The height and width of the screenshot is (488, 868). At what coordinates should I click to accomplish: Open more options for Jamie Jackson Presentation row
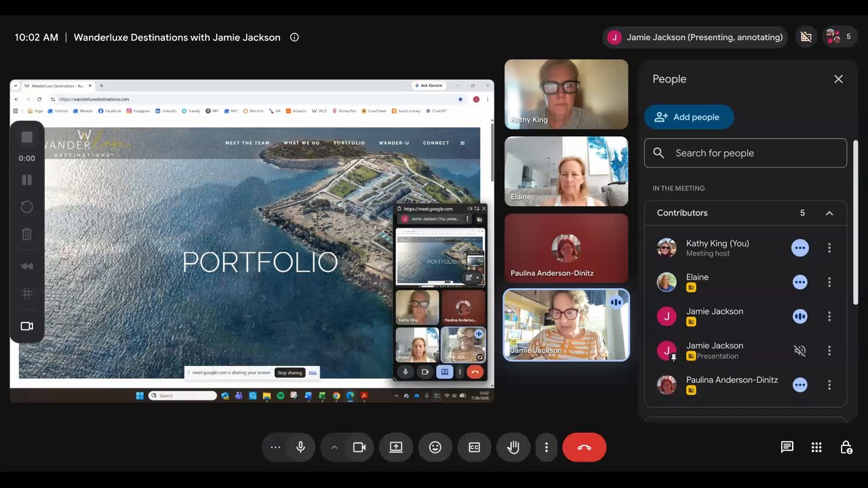coord(829,350)
